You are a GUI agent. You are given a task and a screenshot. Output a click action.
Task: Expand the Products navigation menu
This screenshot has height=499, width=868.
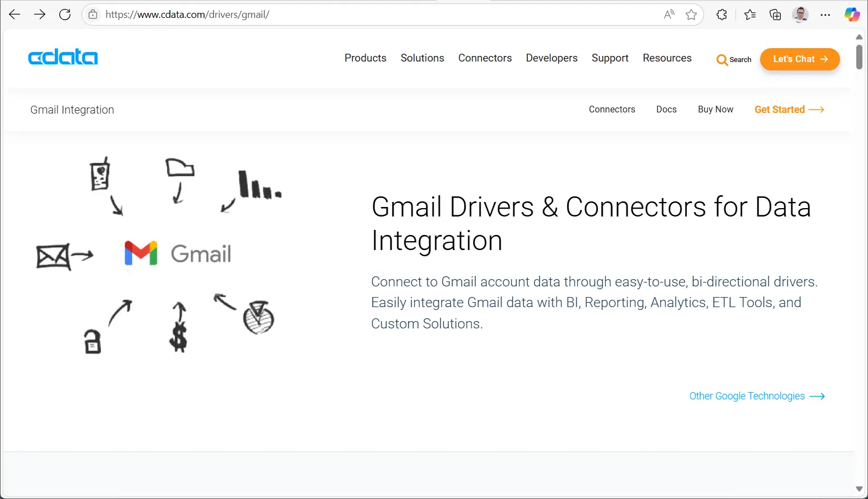365,58
